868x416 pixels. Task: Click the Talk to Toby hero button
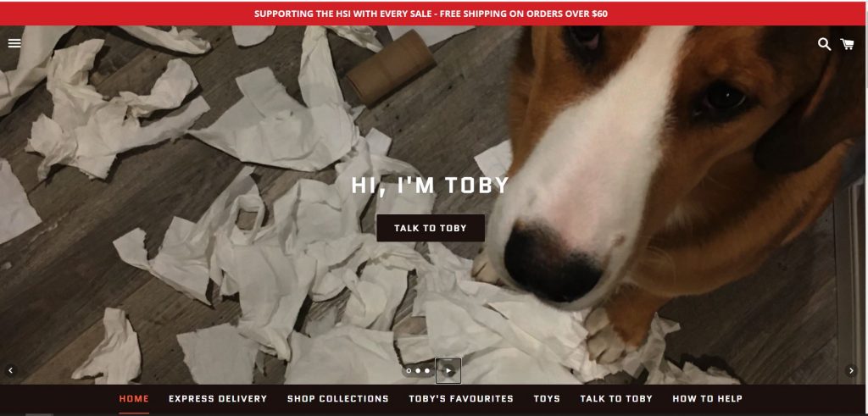coord(431,228)
